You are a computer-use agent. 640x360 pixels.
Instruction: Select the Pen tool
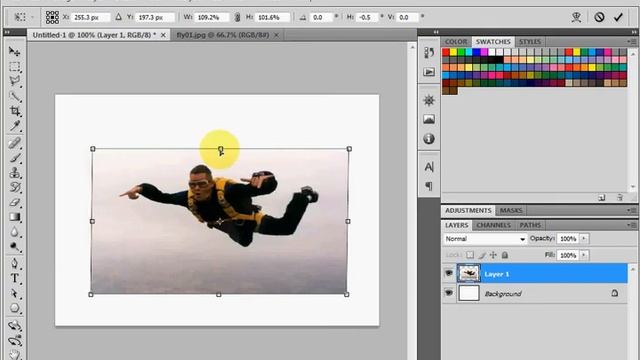tap(14, 263)
